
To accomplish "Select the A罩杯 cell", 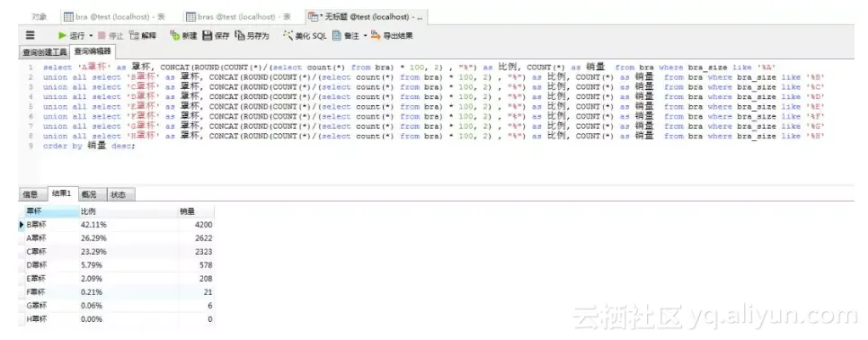I will coord(51,238).
